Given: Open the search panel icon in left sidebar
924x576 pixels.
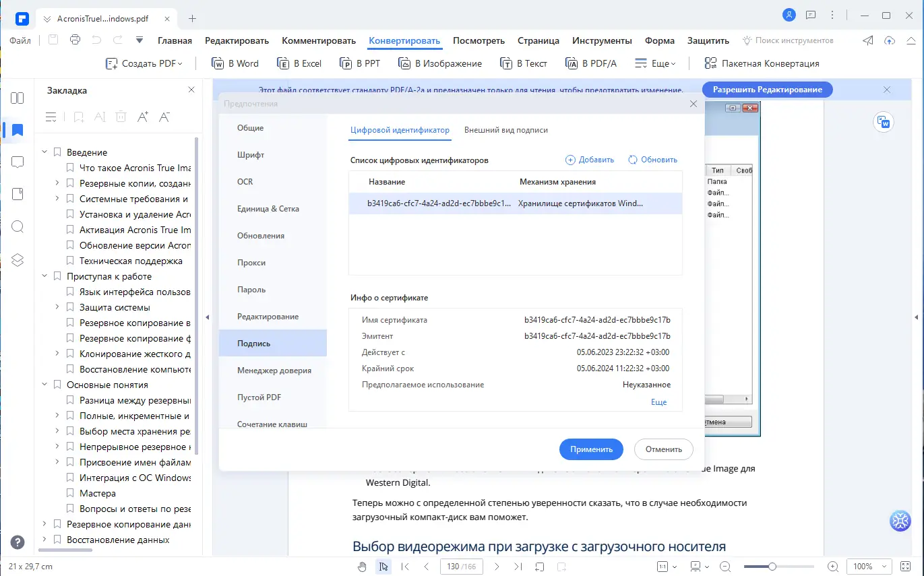Looking at the screenshot, I should tap(18, 226).
